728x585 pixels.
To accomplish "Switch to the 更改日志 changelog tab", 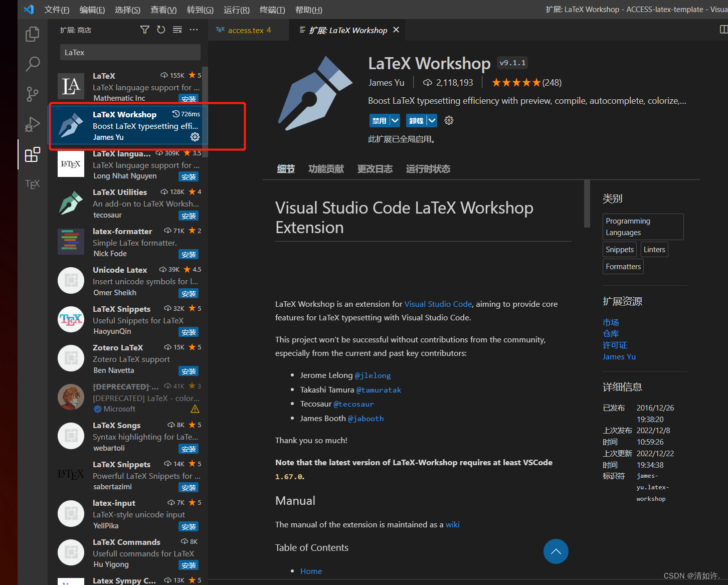I will (x=375, y=169).
